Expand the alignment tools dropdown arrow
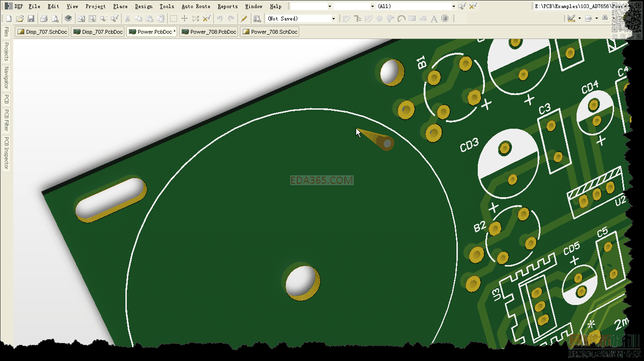This screenshot has height=361, width=644. click(x=596, y=19)
